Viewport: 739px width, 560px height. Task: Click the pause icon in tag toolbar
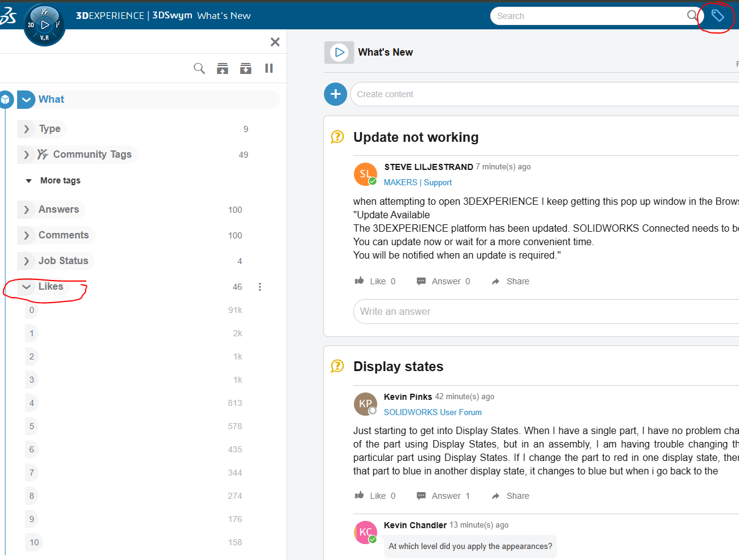coord(269,68)
